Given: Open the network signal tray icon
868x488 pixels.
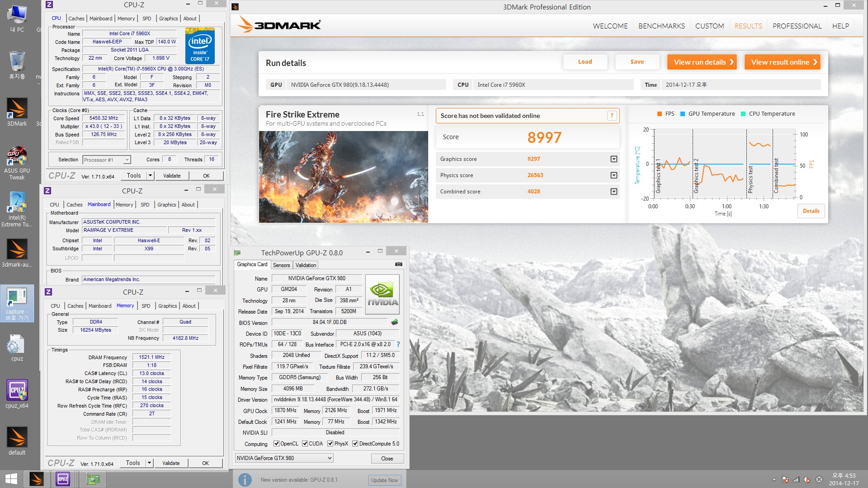Looking at the screenshot, I should (796, 479).
